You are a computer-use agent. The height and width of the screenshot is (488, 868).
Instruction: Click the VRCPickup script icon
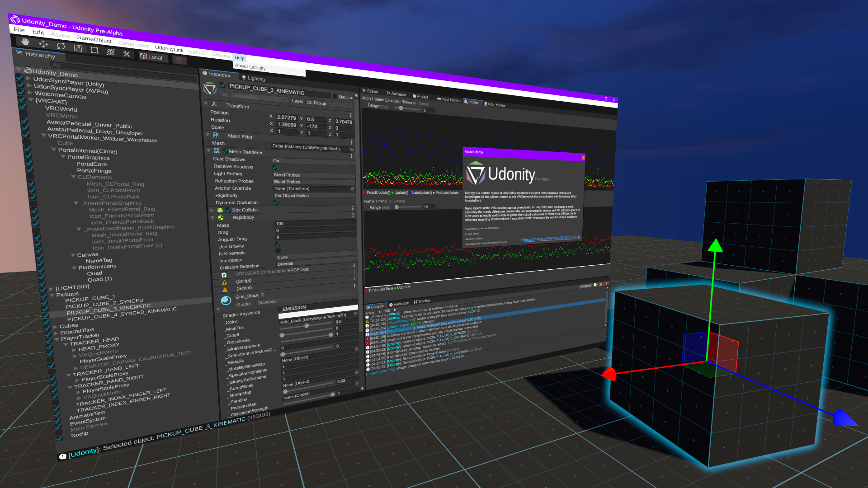pos(224,275)
